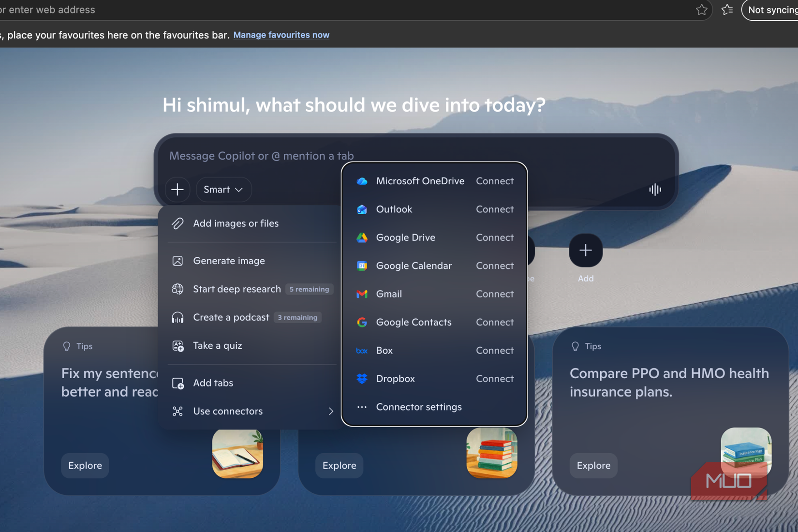Click Explore on the Fix my sentence card
Viewport: 798px width, 532px height.
click(85, 466)
